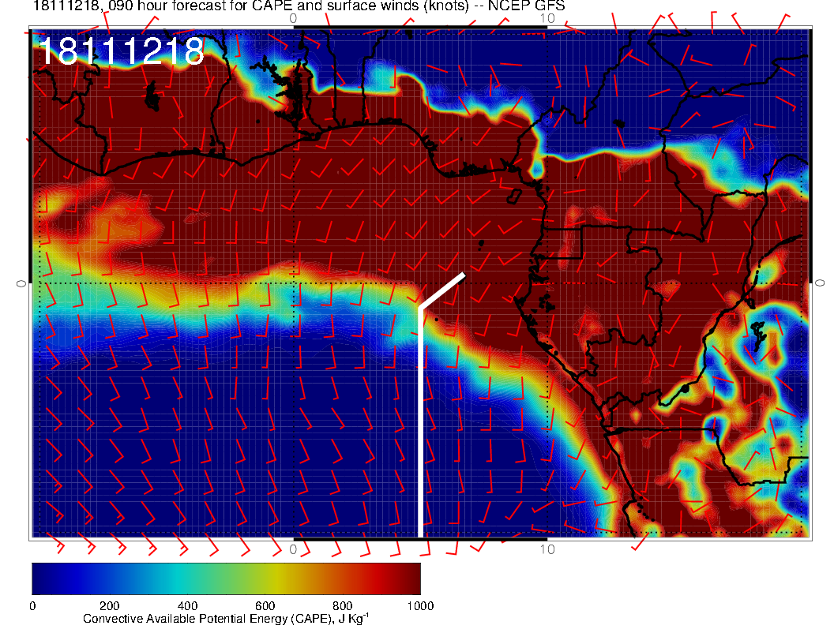Image resolution: width=834 pixels, height=644 pixels.
Task: Click the diagonal segment of the white line
Action: [x=441, y=290]
